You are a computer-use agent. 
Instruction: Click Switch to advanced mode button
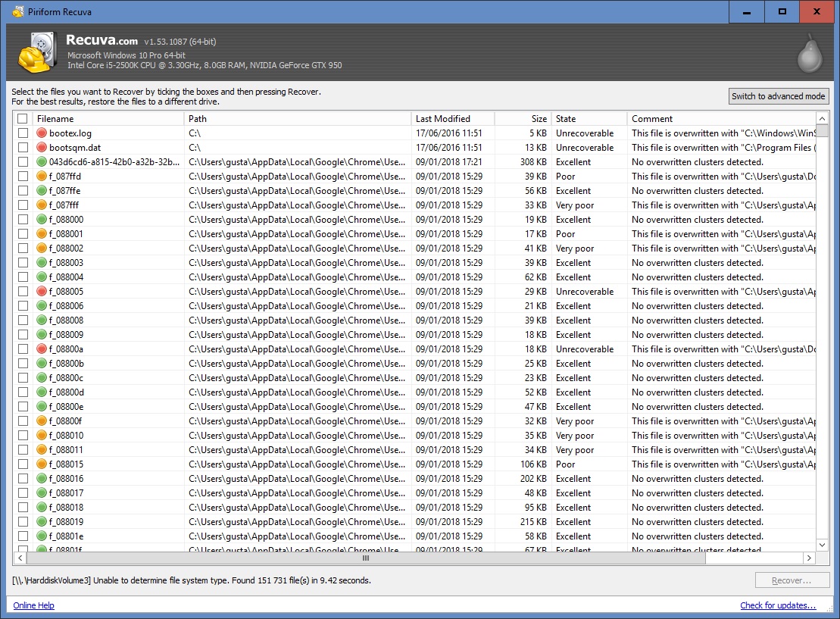[779, 96]
